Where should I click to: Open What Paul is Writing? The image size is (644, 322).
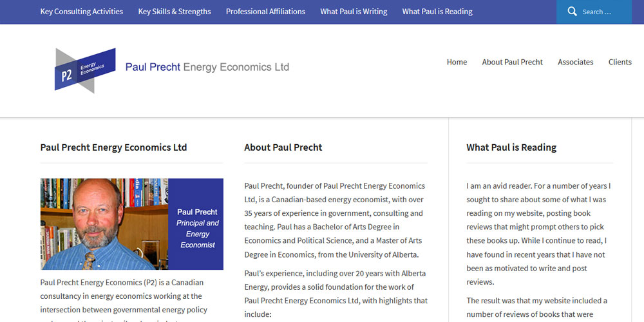point(354,12)
